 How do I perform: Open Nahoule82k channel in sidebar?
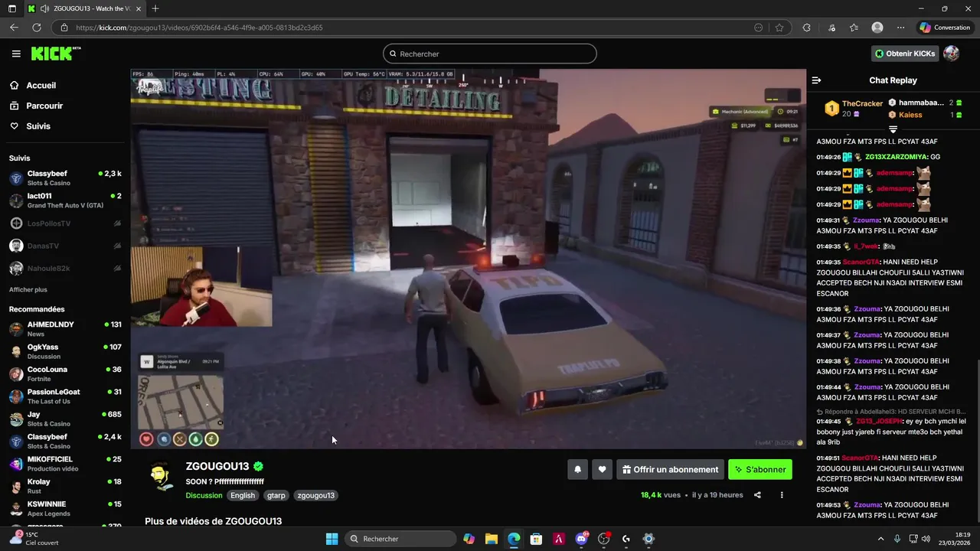tap(65, 269)
